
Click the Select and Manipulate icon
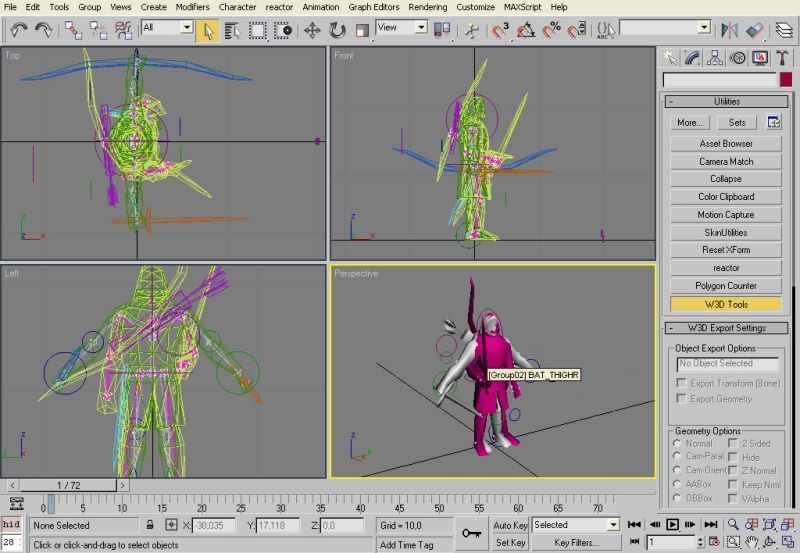472,31
